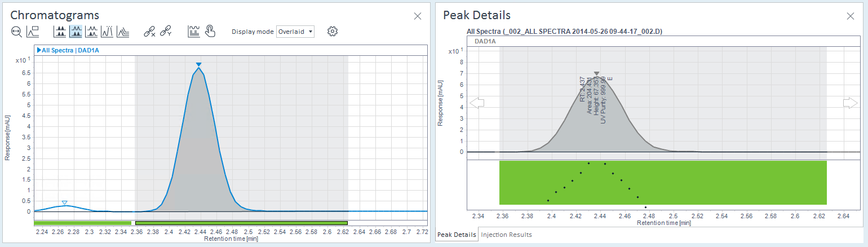Click the third peaks-with-baseline icon
The image size is (868, 247).
coord(91,32)
